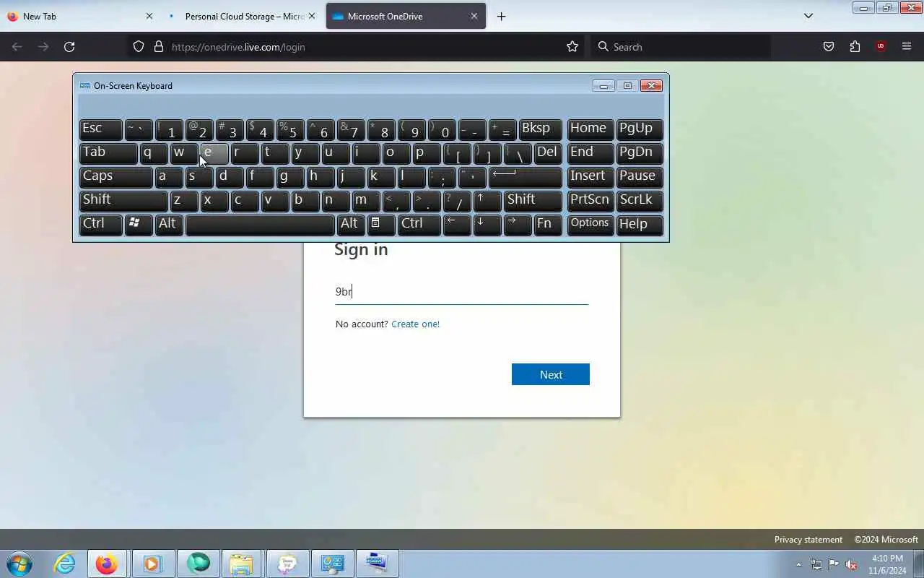Close the Microsoft OneDrive tab

point(474,16)
